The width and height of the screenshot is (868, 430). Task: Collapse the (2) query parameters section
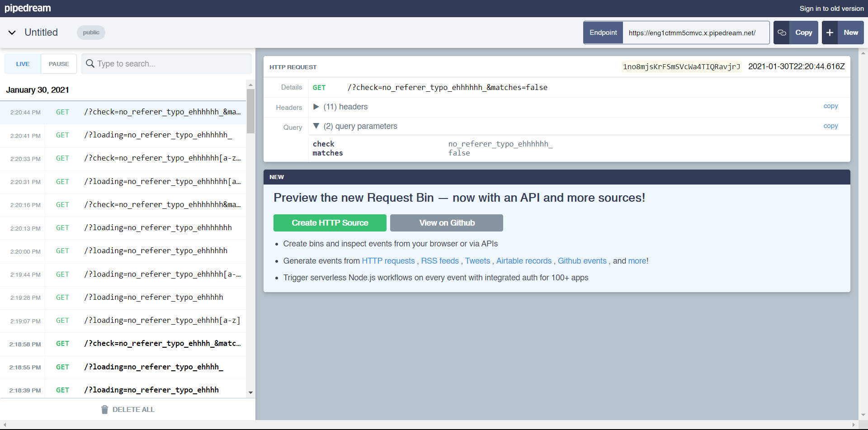[316, 126]
